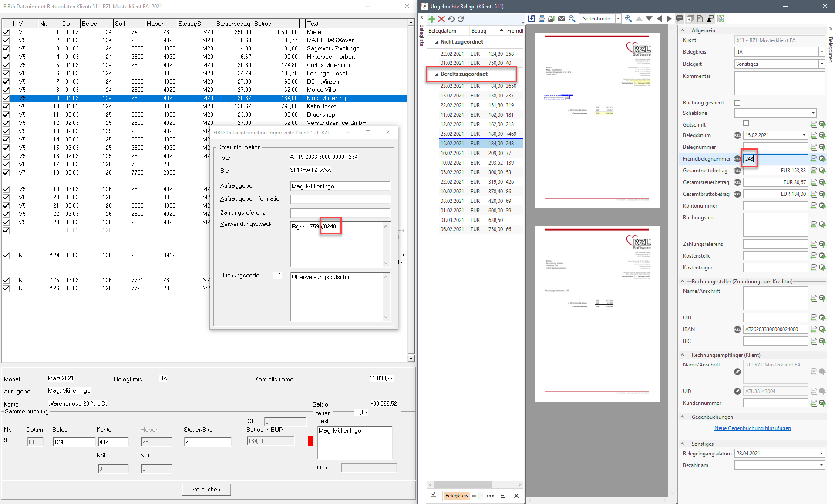This screenshot has height=504, width=835.
Task: Click Neue Gegenbuchung hinzufügen link
Action: [752, 428]
